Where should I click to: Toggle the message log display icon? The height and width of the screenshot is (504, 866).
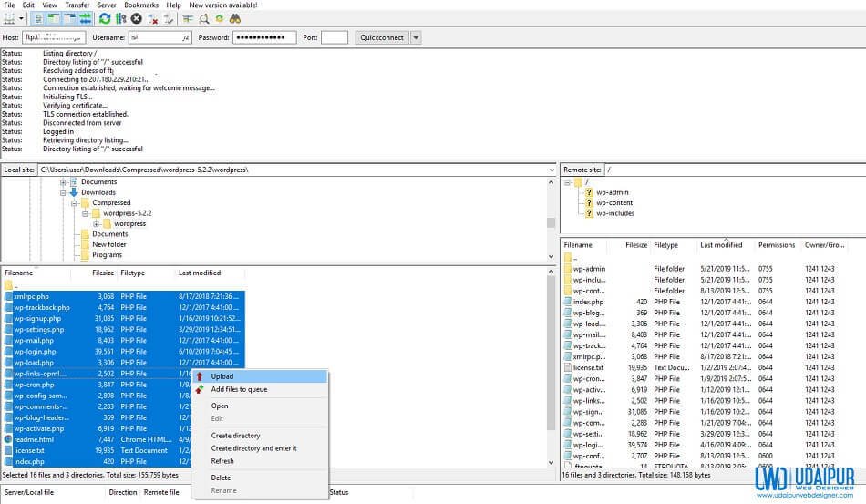[38, 19]
